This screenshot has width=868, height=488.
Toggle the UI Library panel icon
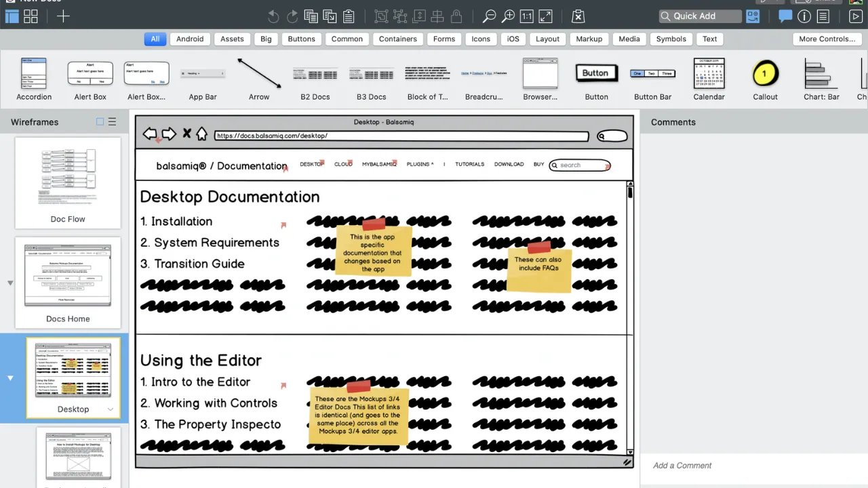(x=753, y=16)
